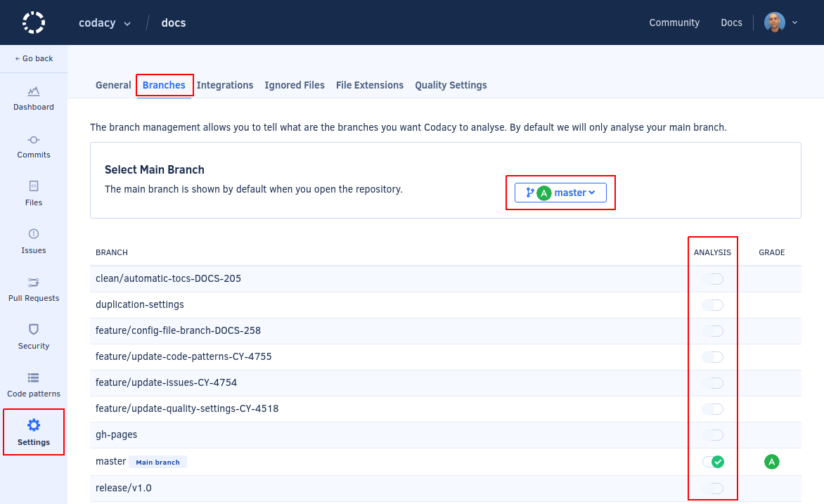Click the Codacy logo
This screenshot has width=824, height=504.
(x=33, y=22)
